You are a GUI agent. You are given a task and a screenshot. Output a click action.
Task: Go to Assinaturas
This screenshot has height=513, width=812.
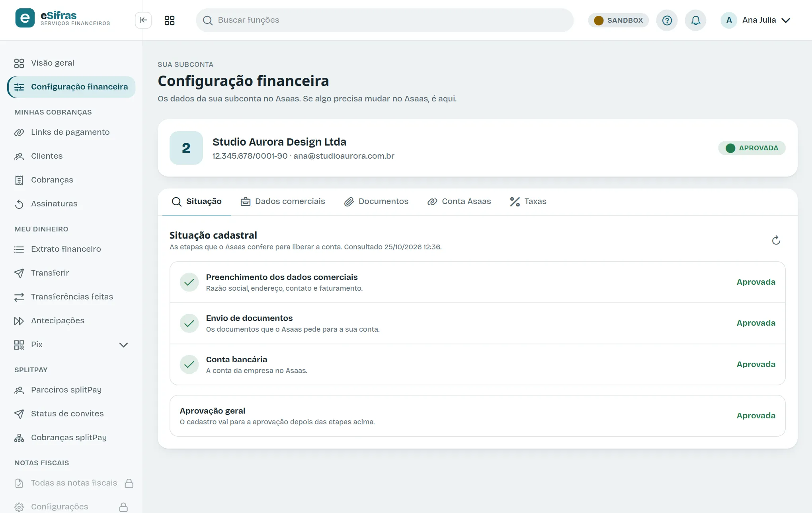click(71, 204)
